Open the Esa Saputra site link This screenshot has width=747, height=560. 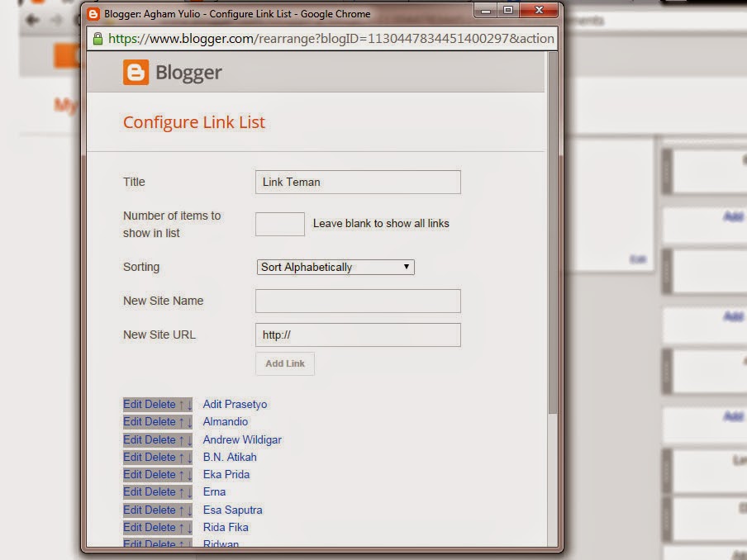coord(232,510)
